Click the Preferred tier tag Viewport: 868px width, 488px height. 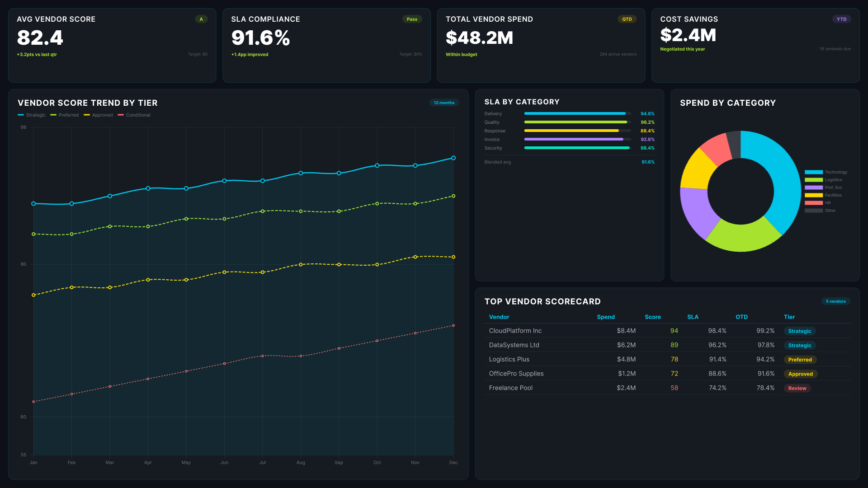tap(800, 360)
